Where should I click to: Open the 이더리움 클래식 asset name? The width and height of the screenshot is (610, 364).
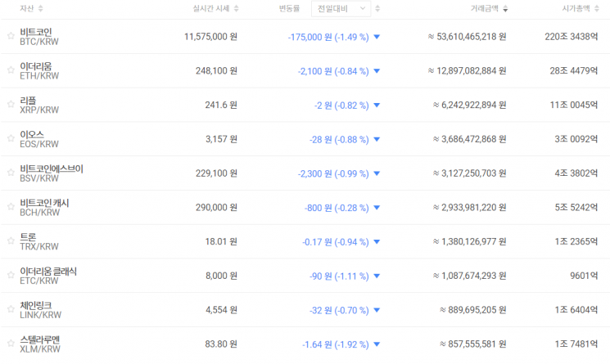tap(48, 272)
